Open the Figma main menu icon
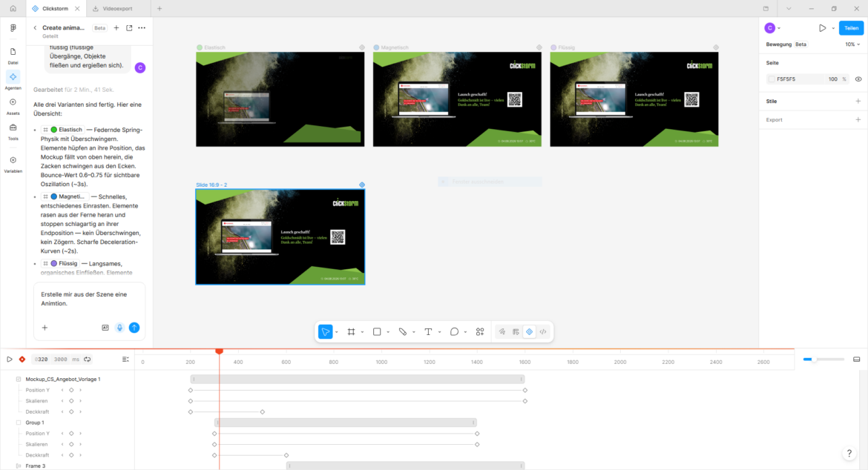This screenshot has height=470, width=868. coord(13,27)
